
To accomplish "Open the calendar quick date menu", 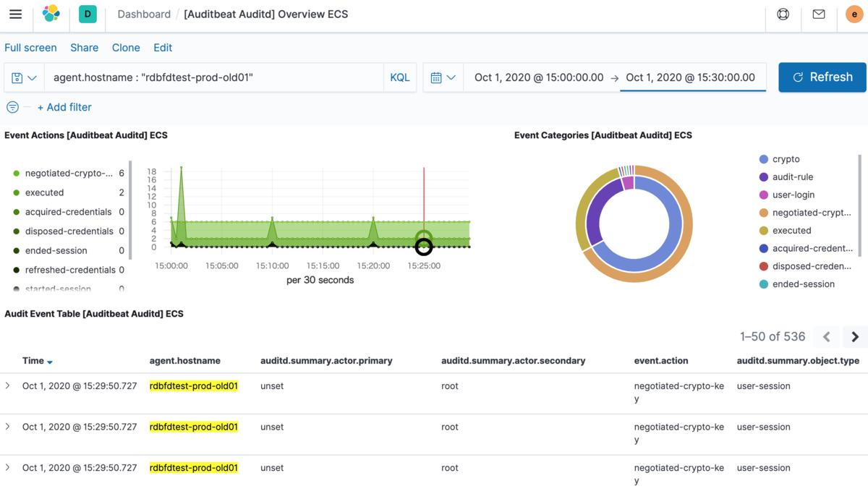I will tap(443, 77).
